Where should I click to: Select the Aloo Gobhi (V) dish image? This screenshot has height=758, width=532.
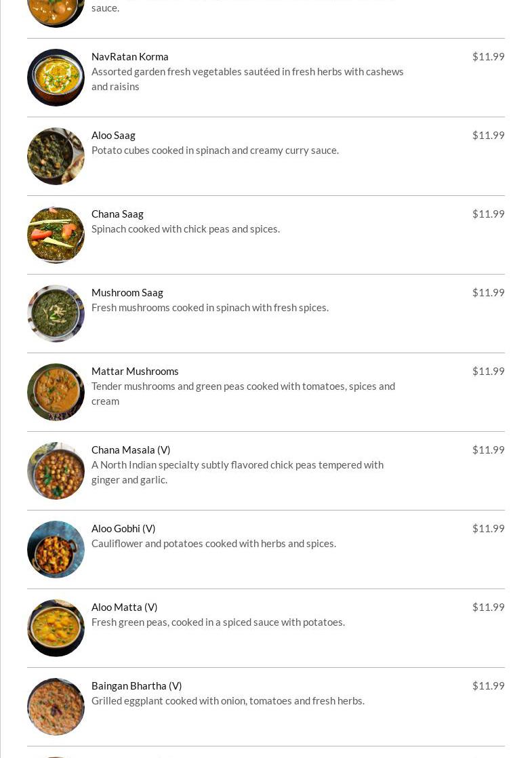[56, 549]
